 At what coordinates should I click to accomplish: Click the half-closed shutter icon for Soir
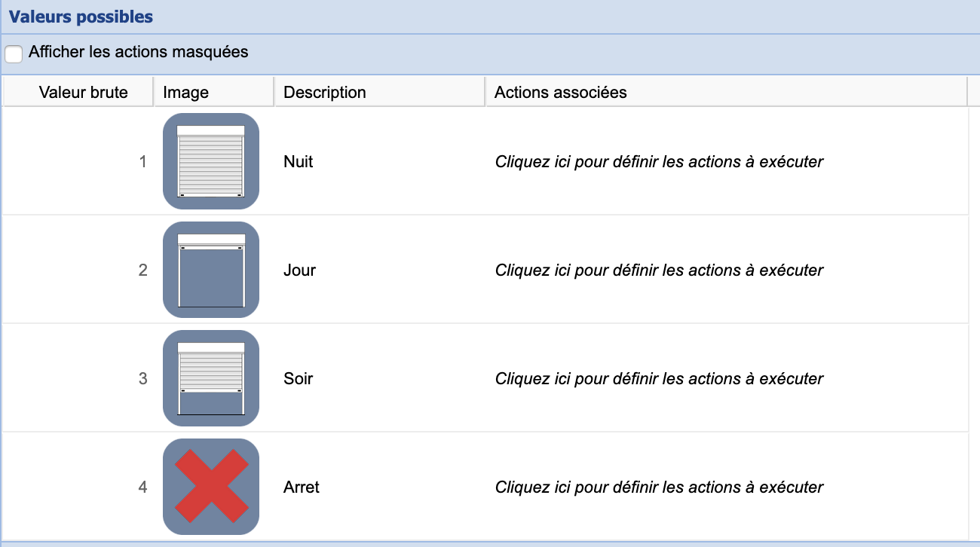click(x=211, y=378)
